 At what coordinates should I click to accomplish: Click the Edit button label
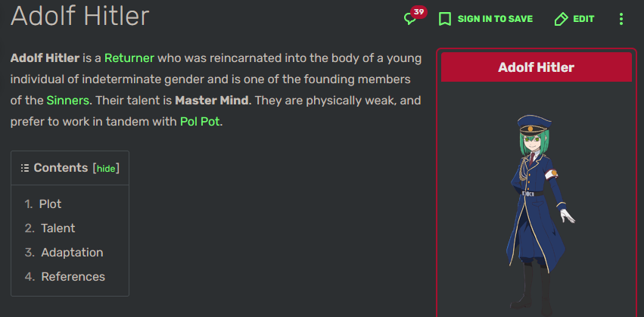point(583,19)
